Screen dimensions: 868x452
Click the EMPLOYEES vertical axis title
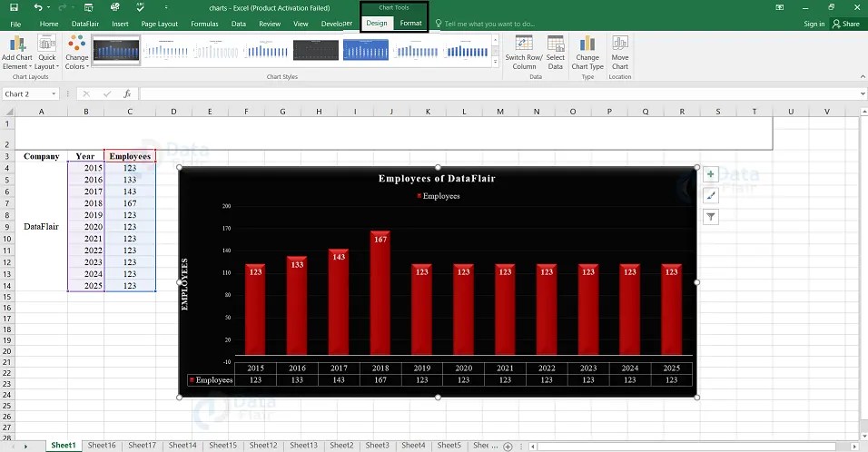(x=185, y=284)
